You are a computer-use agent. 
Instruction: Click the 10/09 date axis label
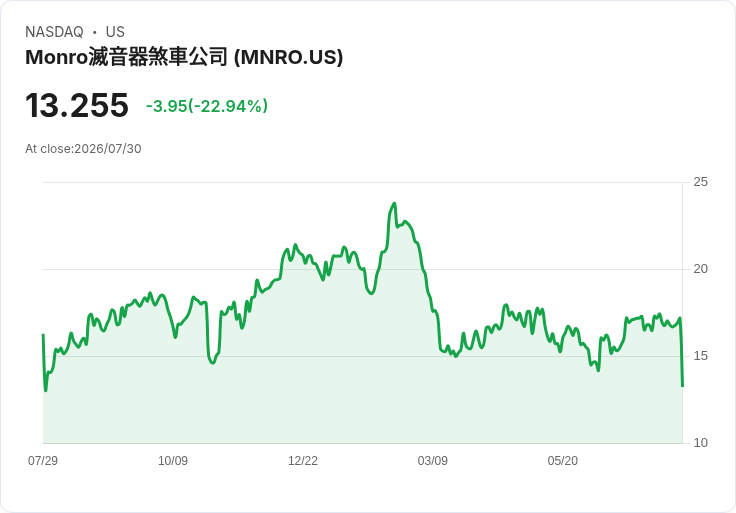173,460
